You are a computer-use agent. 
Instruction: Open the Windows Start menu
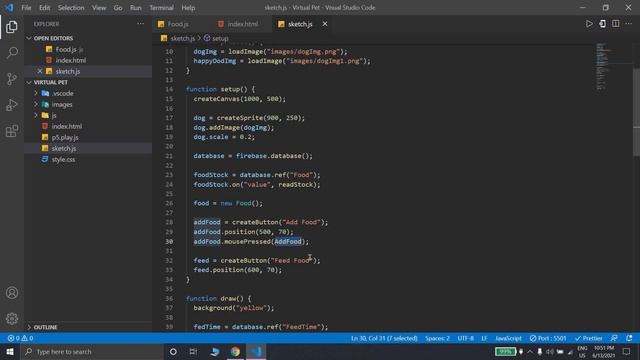[9, 351]
